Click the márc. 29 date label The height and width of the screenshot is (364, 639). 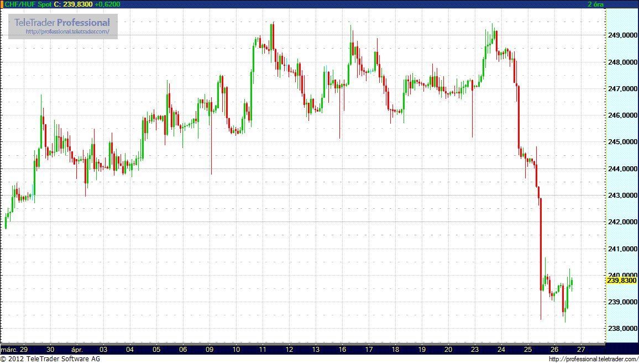coord(14,349)
